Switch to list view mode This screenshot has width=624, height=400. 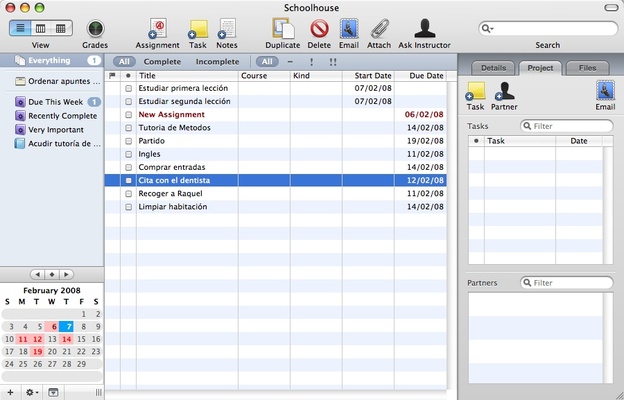pyautogui.click(x=20, y=28)
